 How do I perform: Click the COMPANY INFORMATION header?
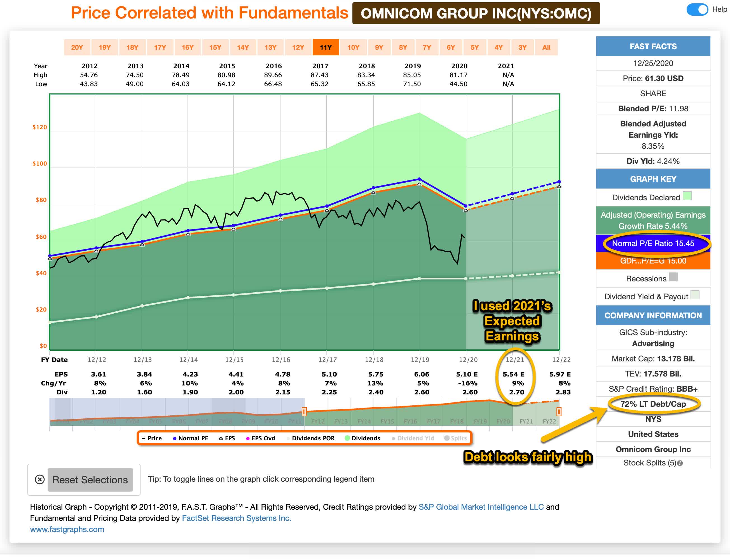[x=653, y=315]
